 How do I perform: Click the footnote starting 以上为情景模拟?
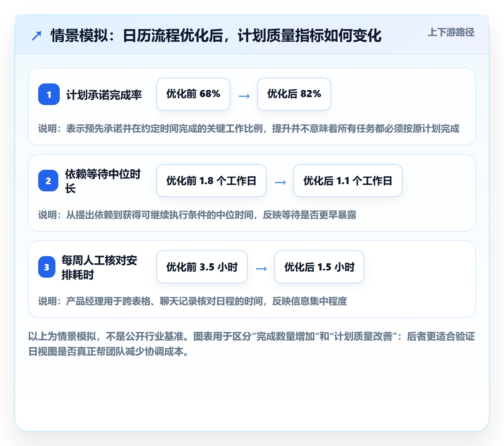tap(252, 344)
